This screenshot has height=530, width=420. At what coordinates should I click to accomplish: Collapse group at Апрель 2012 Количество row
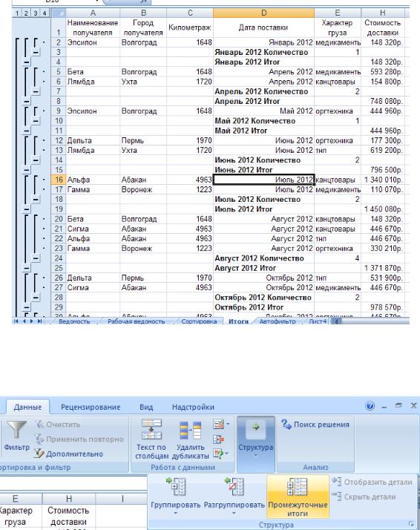coord(36,91)
